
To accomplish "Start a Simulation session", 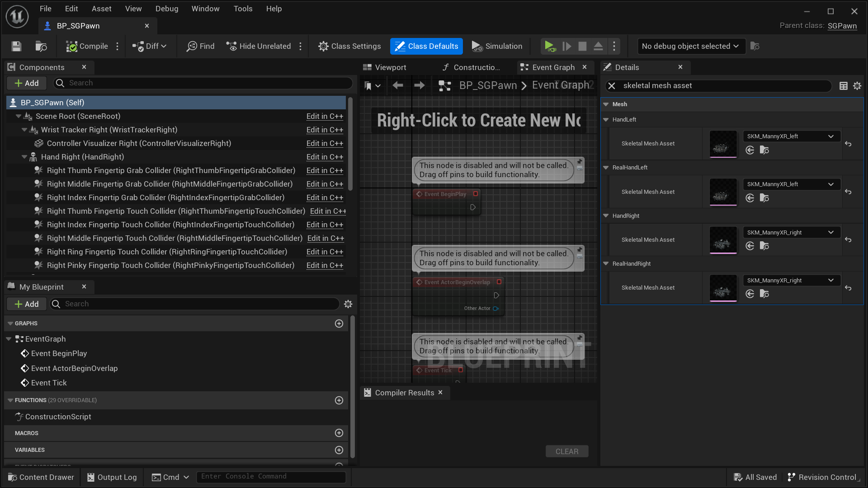I will [x=497, y=46].
